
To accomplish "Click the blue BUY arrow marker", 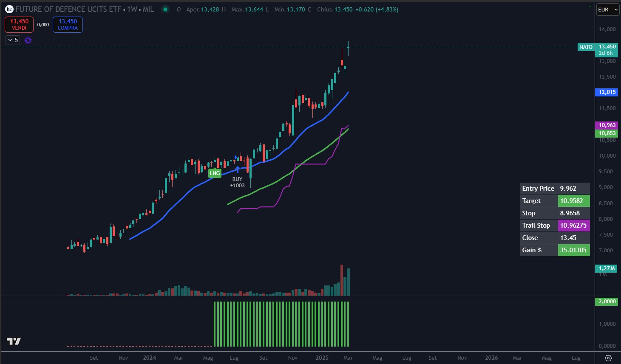I will pyautogui.click(x=237, y=170).
